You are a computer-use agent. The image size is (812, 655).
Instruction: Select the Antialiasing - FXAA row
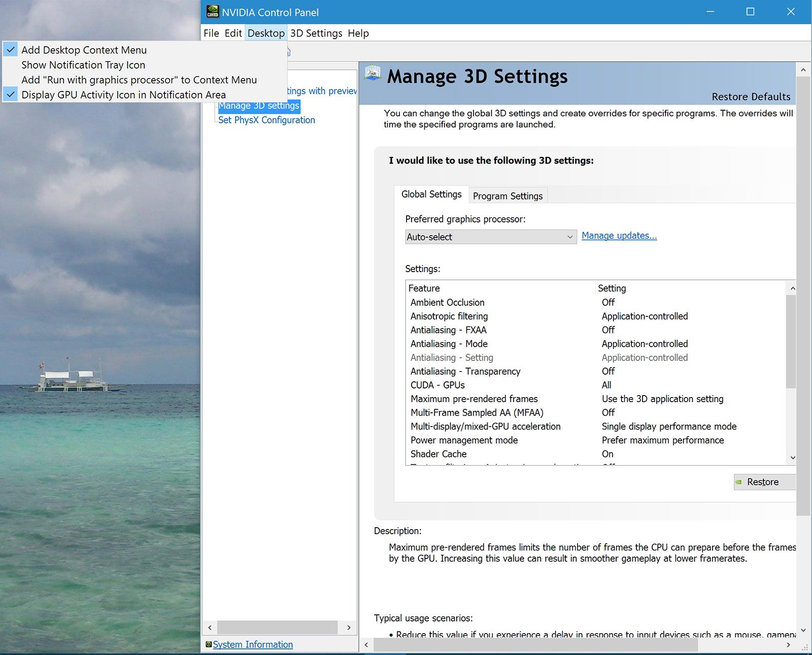click(x=597, y=330)
